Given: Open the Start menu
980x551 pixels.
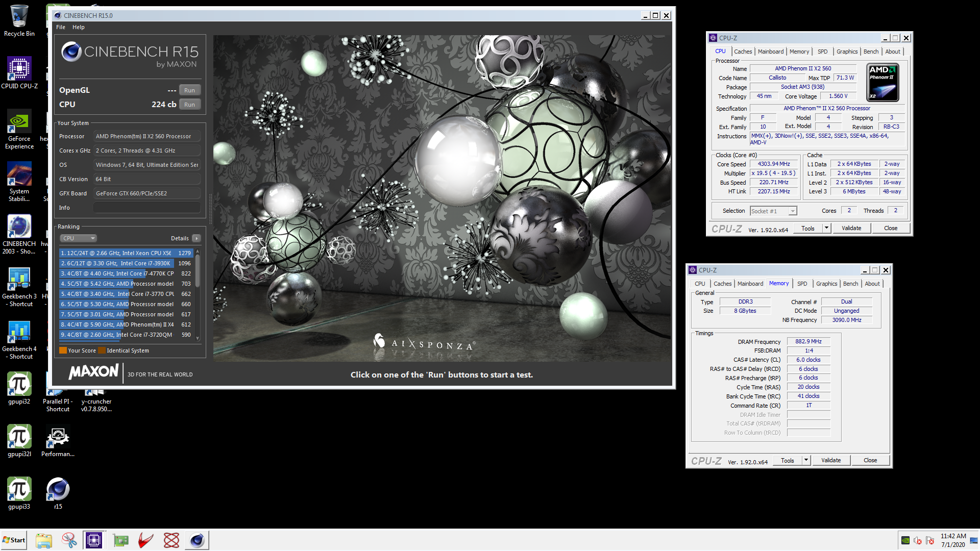Looking at the screenshot, I should [14, 540].
